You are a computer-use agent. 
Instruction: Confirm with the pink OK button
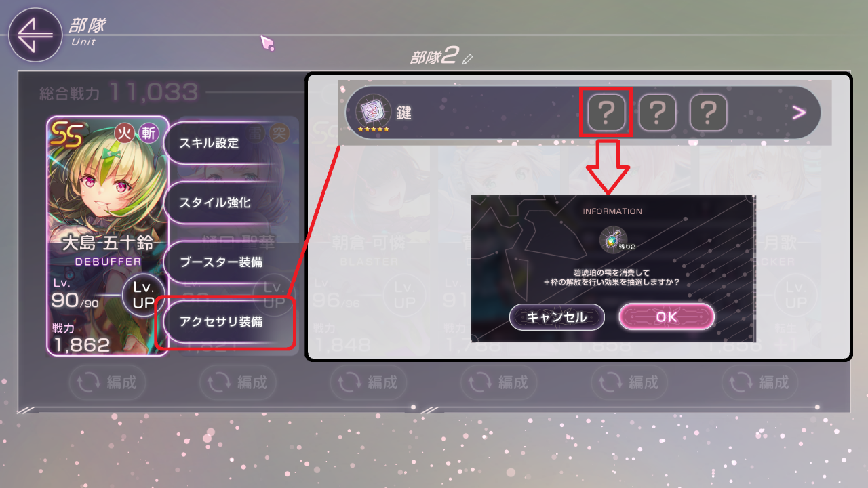pyautogui.click(x=667, y=317)
